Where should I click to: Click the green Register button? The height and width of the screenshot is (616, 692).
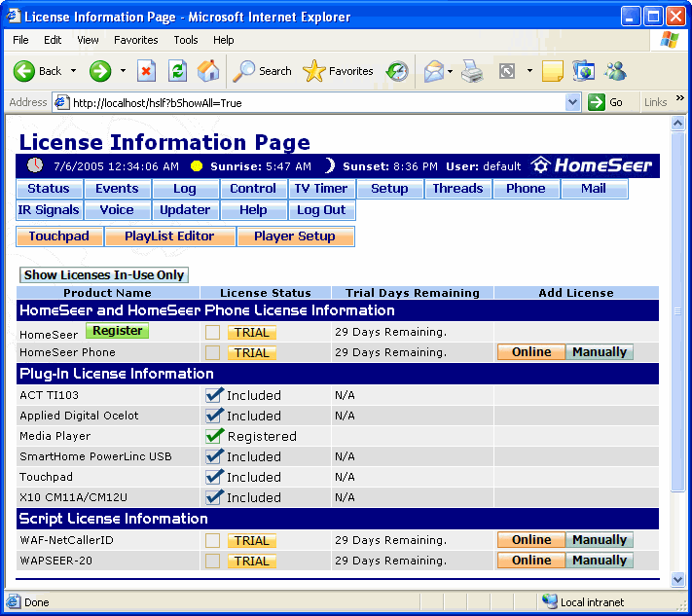117,331
